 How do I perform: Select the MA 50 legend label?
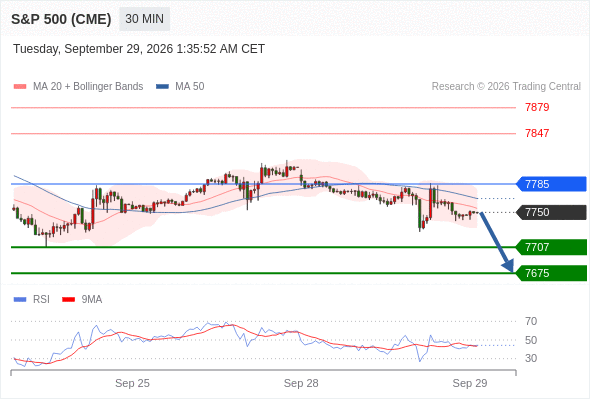tap(190, 87)
